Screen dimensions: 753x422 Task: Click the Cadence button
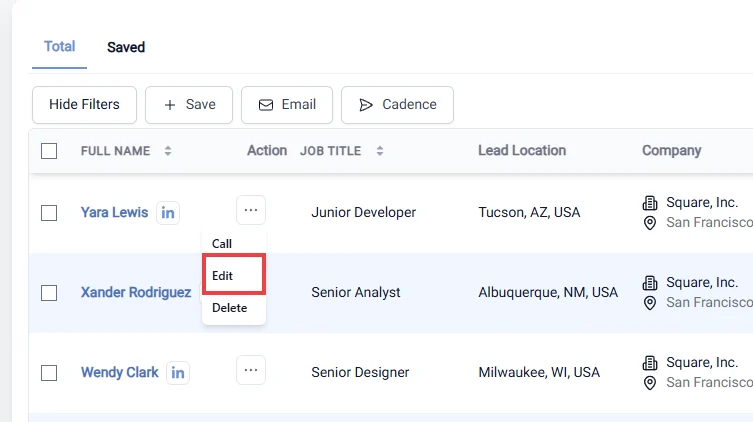(398, 105)
